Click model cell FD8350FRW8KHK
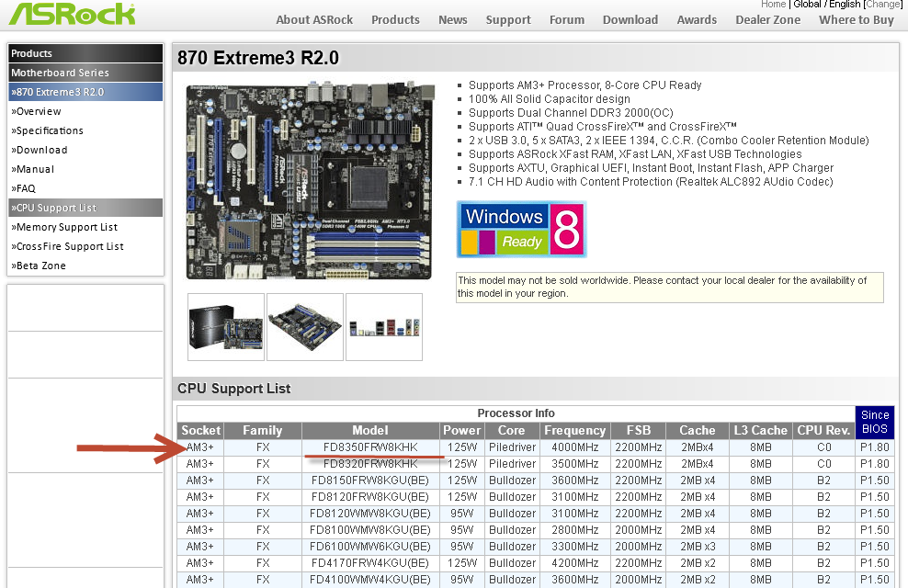 [x=370, y=447]
